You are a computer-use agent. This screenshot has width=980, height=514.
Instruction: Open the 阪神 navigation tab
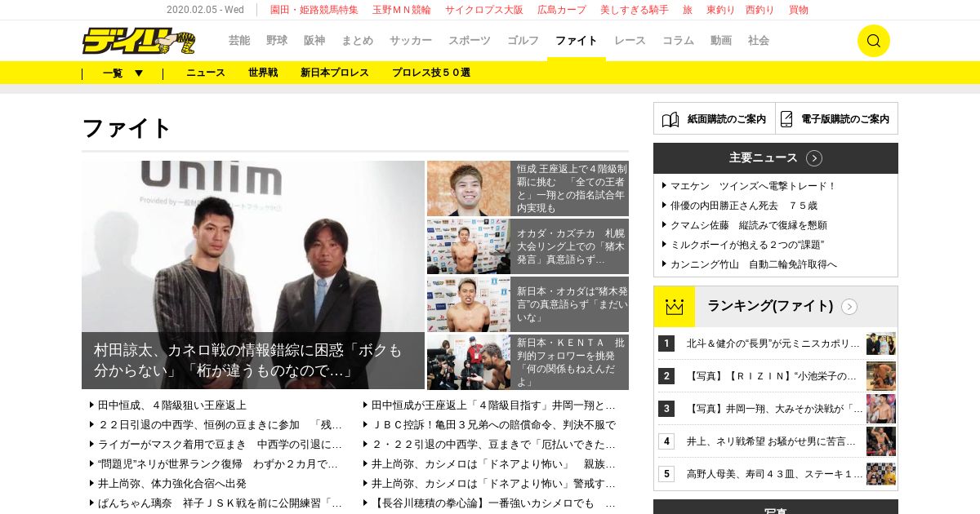click(314, 40)
